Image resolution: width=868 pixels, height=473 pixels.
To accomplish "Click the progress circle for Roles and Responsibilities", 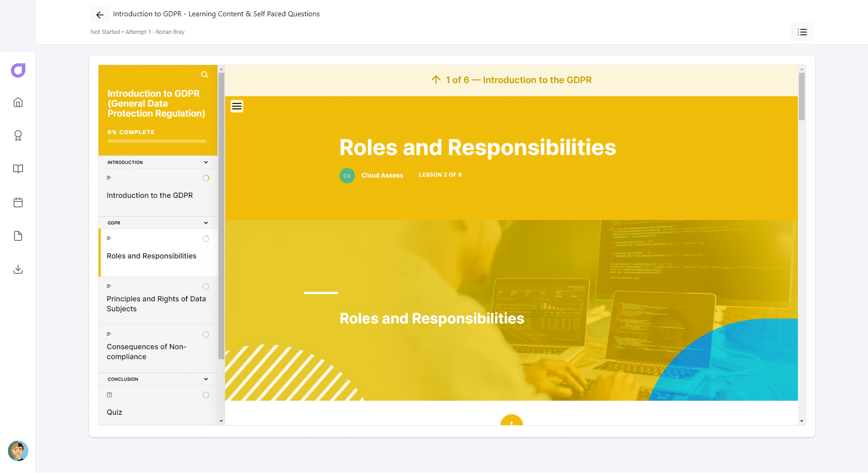I will [x=206, y=239].
